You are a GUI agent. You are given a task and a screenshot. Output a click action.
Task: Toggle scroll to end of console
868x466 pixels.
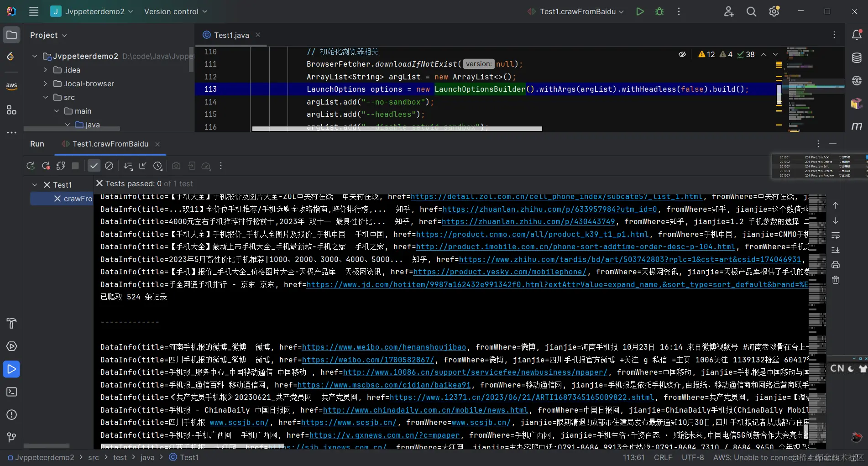(836, 250)
